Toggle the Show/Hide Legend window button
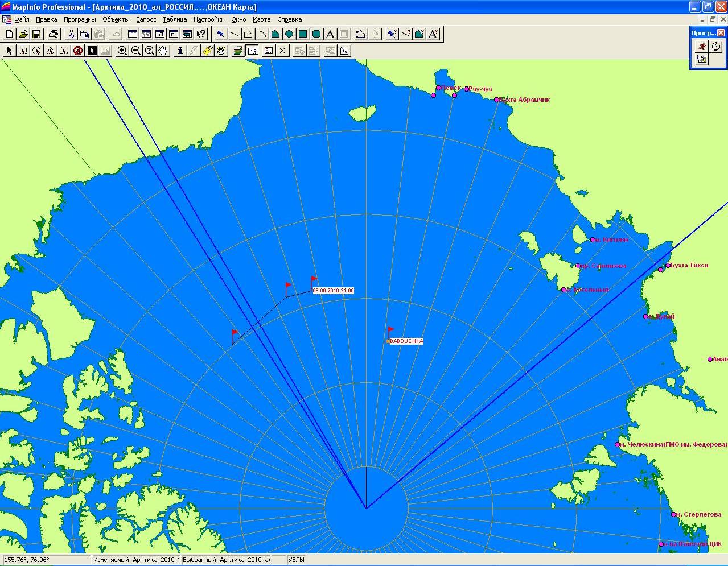 pyautogui.click(x=268, y=51)
